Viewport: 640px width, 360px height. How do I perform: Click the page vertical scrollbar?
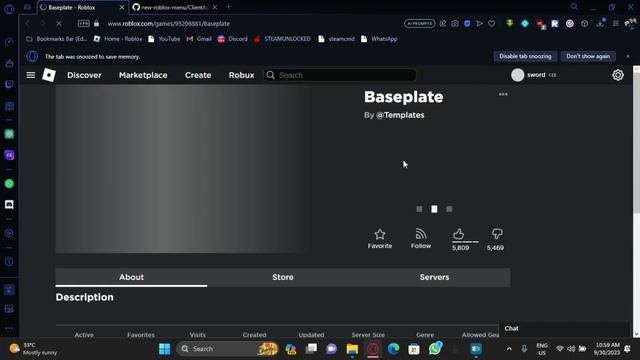[x=636, y=143]
